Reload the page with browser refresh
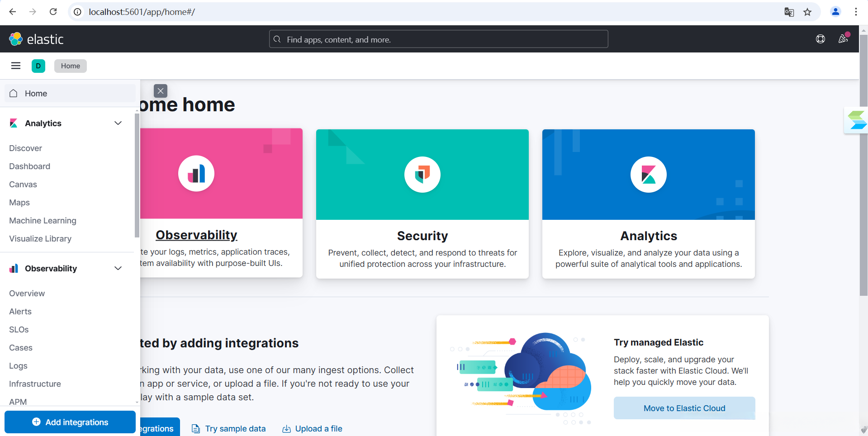The width and height of the screenshot is (868, 436). click(53, 12)
